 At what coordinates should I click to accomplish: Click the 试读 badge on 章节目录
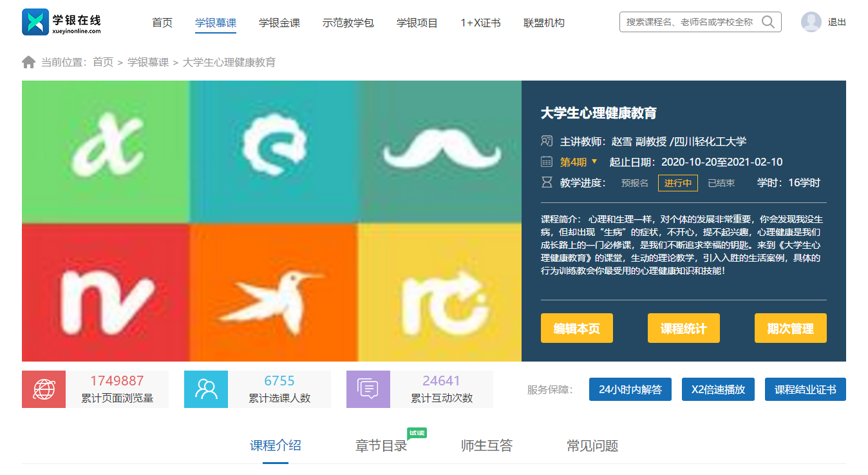(x=417, y=433)
